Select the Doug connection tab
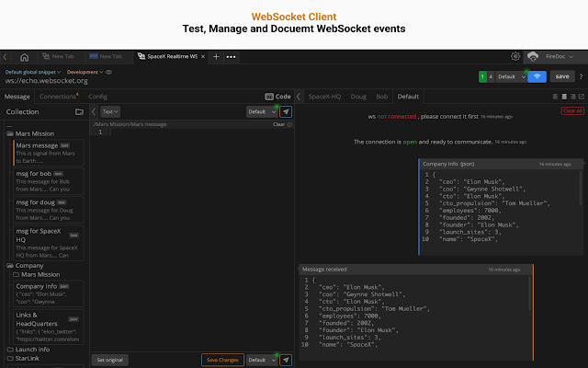Image resolution: width=588 pixels, height=368 pixels. pyautogui.click(x=357, y=96)
